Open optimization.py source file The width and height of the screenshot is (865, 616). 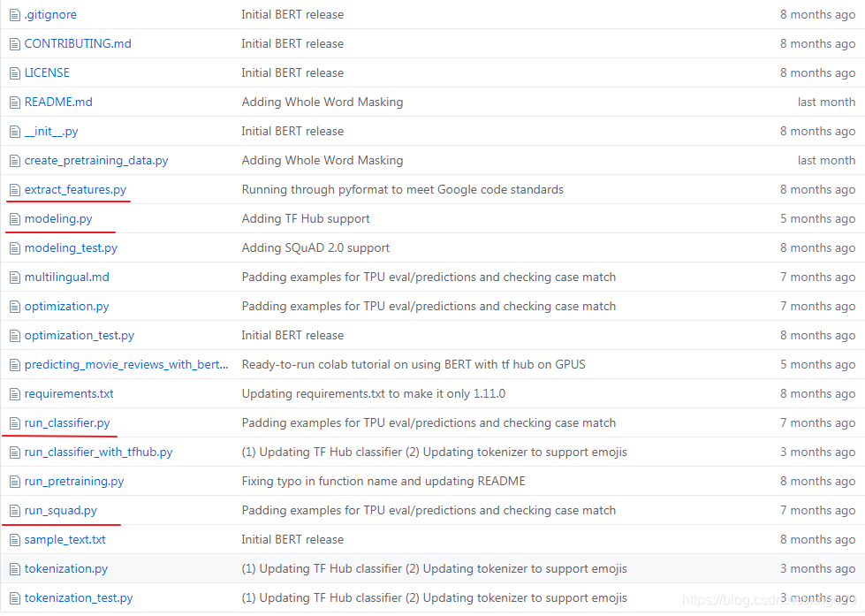pos(67,307)
